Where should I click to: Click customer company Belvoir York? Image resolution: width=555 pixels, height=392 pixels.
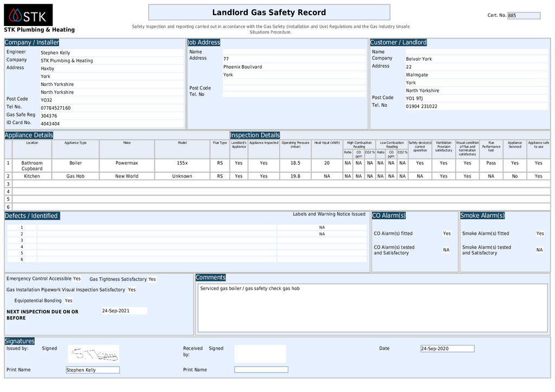tap(419, 59)
